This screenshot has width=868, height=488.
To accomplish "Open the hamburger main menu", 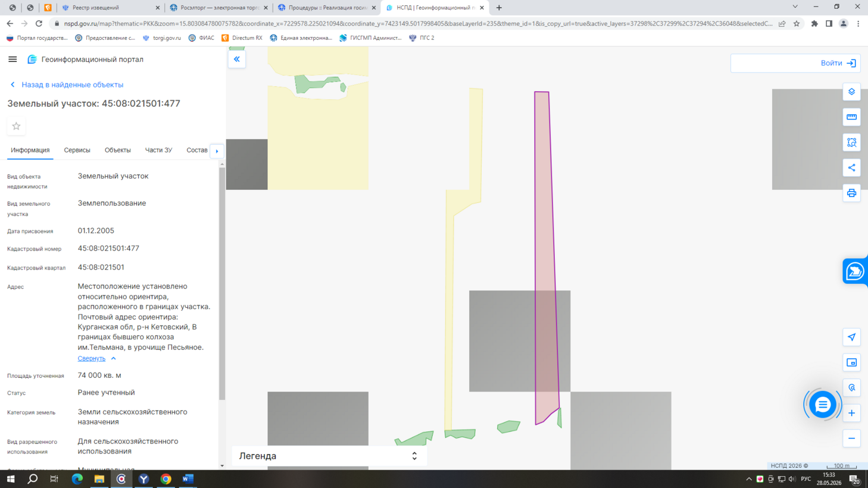I will coord(13,60).
